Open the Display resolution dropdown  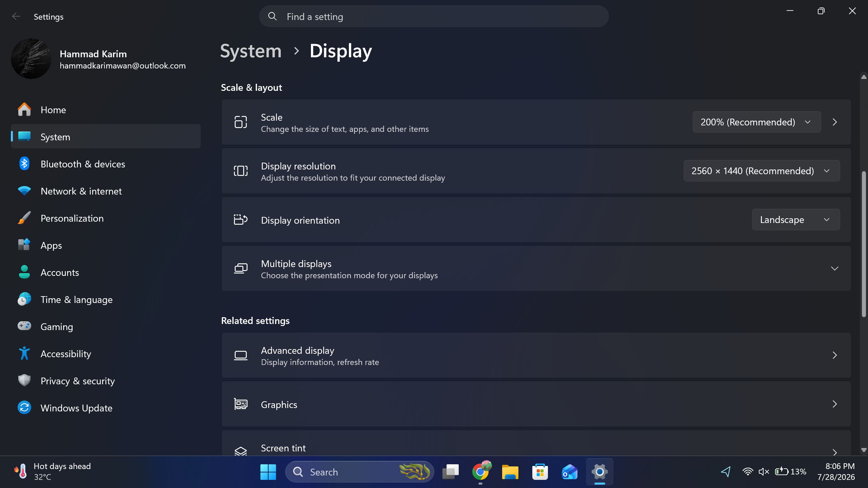762,171
